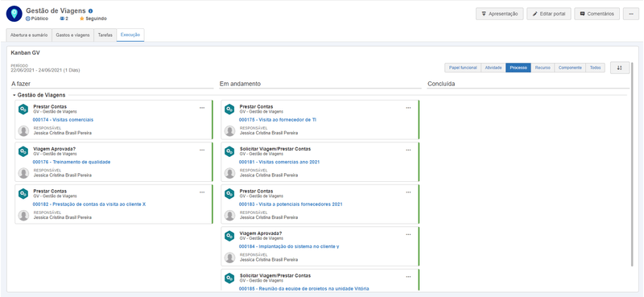The width and height of the screenshot is (644, 297).
Task: Open link 000176 - Treinamento de qualidade
Action: point(72,162)
